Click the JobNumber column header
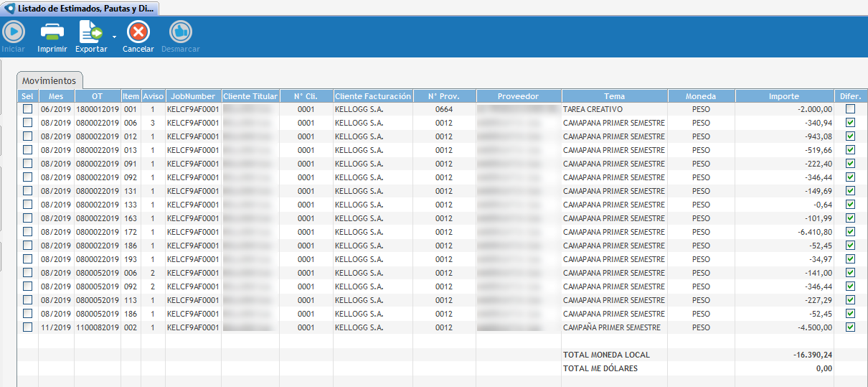Screen dimensions: 868x387 point(193,96)
